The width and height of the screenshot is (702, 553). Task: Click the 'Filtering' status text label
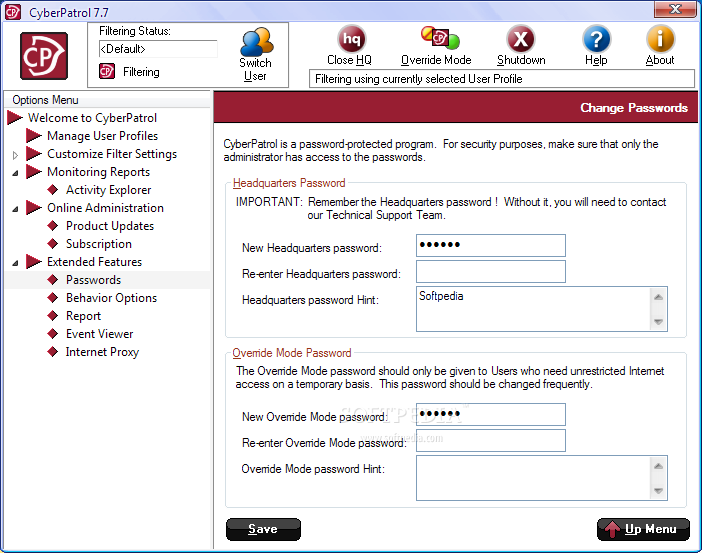point(141,72)
